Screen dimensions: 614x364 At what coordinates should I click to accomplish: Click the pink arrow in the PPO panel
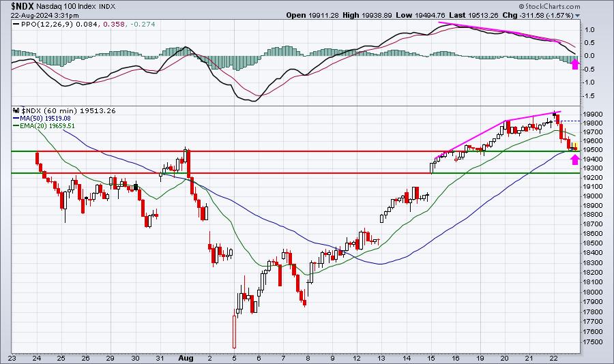(x=574, y=64)
